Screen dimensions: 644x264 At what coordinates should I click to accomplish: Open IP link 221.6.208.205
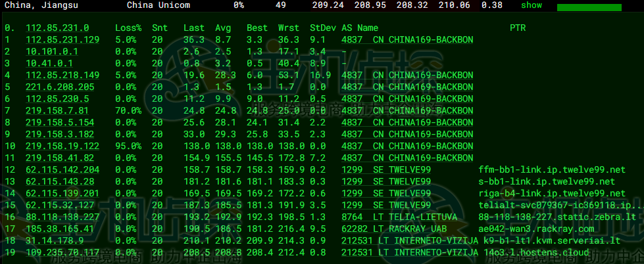point(60,87)
